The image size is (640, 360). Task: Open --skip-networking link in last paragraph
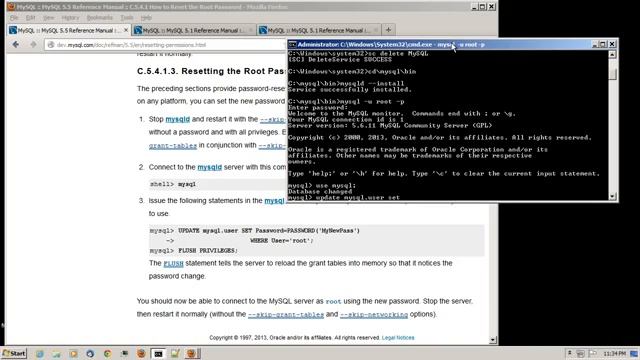tap(374, 315)
